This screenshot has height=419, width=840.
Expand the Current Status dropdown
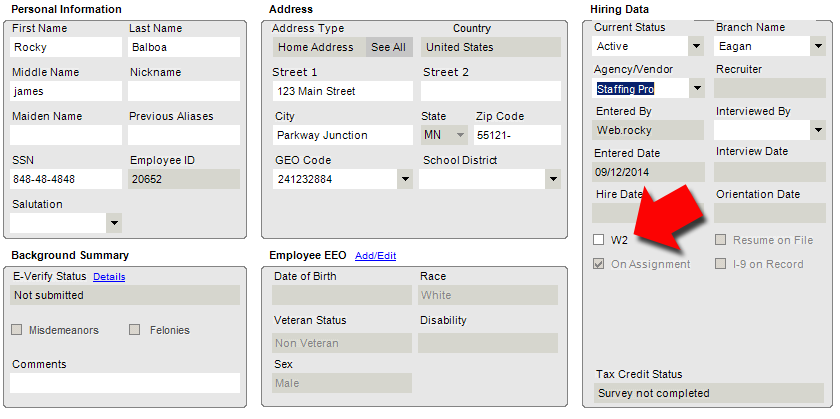[696, 46]
